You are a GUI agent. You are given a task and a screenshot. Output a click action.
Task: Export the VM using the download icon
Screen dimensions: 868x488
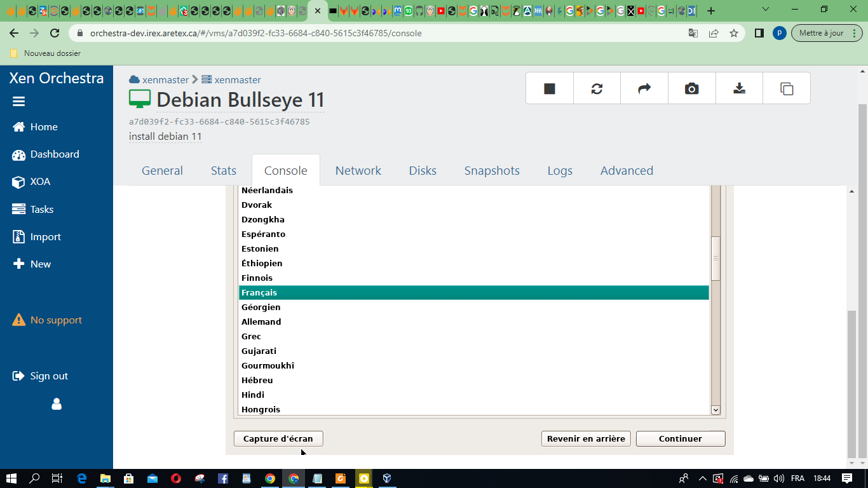(x=739, y=88)
